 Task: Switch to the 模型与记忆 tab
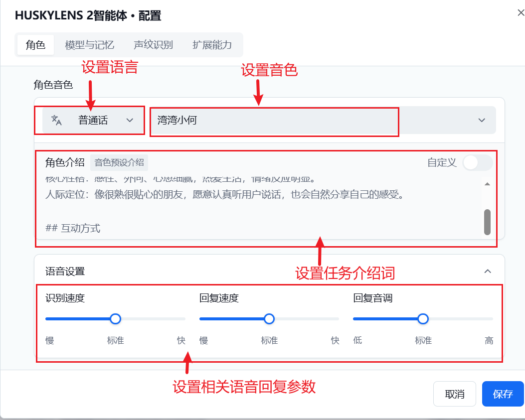click(89, 45)
